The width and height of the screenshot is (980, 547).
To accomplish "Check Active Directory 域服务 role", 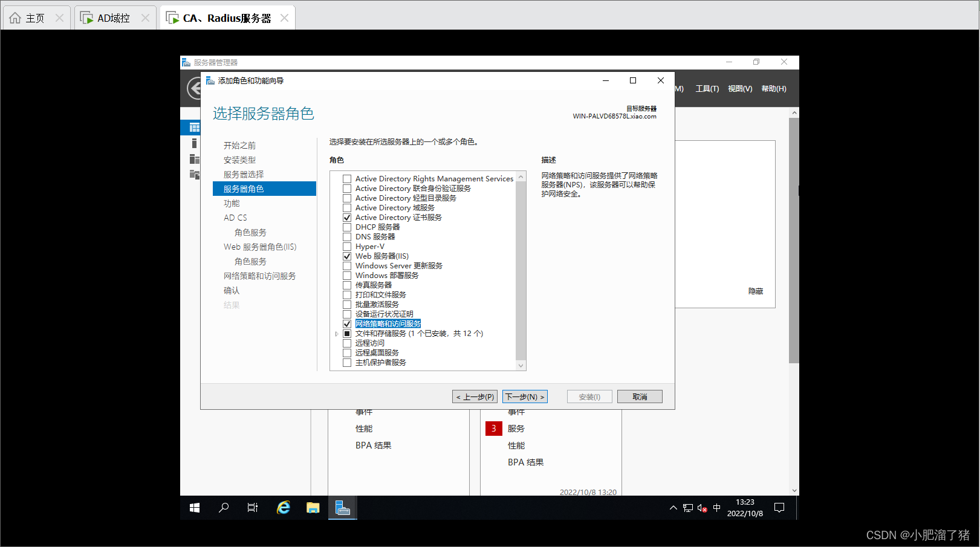I will [347, 208].
